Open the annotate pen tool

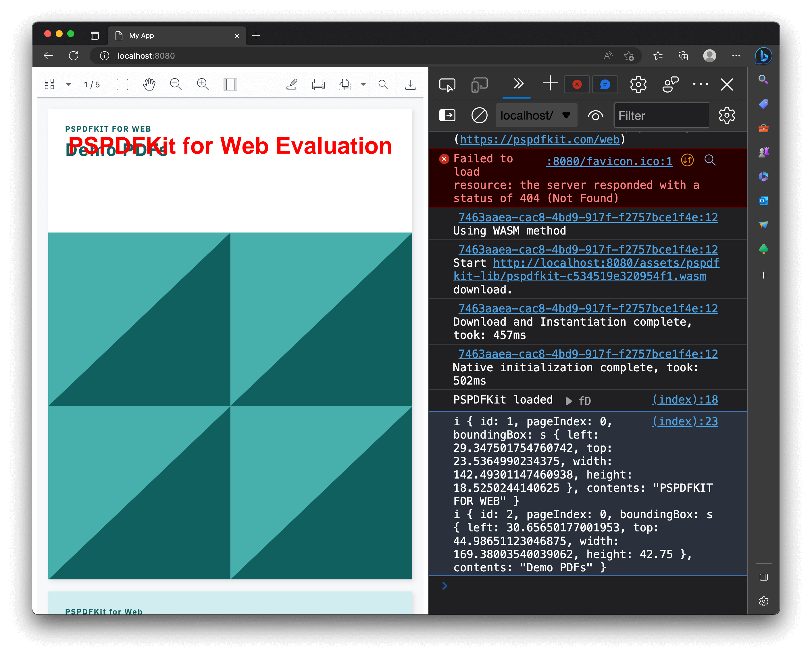click(291, 84)
